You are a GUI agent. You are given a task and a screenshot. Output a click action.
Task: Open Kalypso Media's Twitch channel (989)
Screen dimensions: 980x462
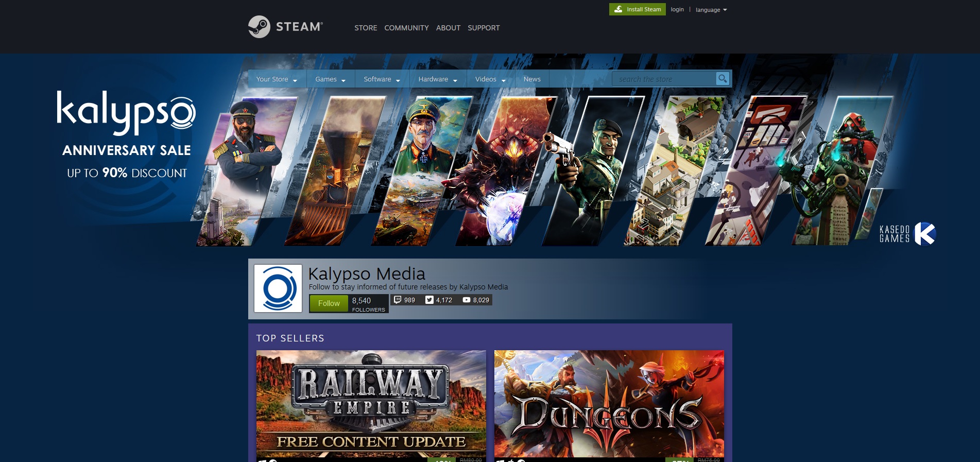coord(404,300)
